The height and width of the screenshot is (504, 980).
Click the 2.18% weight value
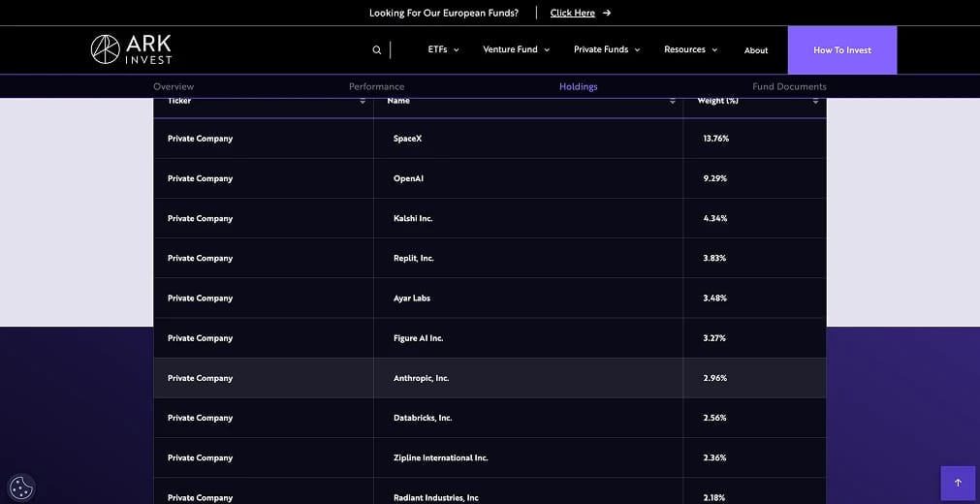713,498
